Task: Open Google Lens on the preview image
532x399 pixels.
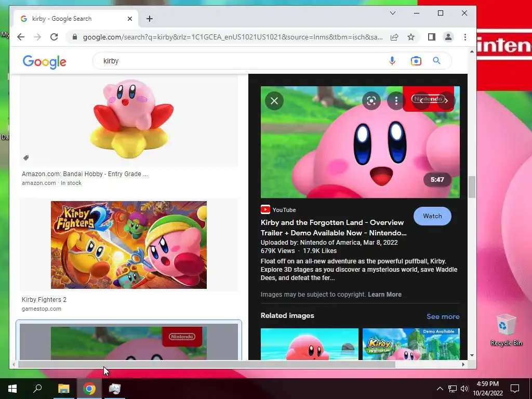Action: (371, 101)
